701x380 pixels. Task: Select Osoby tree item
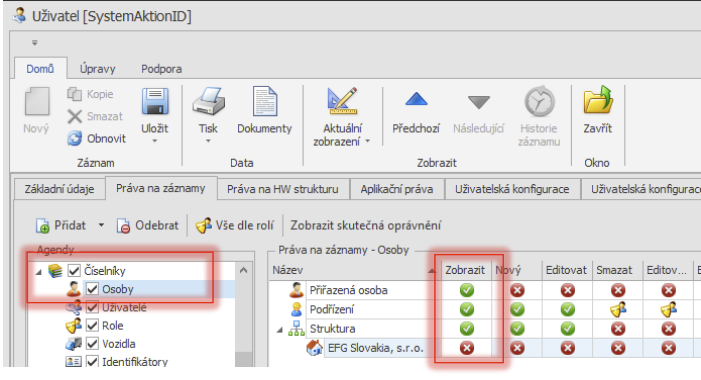[x=118, y=289]
